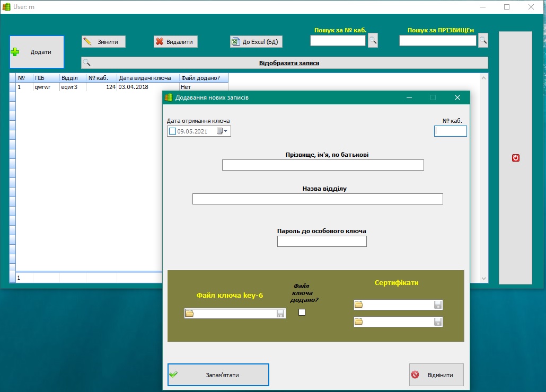546x392 pixels.
Task: Focus the № каб. field in dialog
Action: (450, 131)
